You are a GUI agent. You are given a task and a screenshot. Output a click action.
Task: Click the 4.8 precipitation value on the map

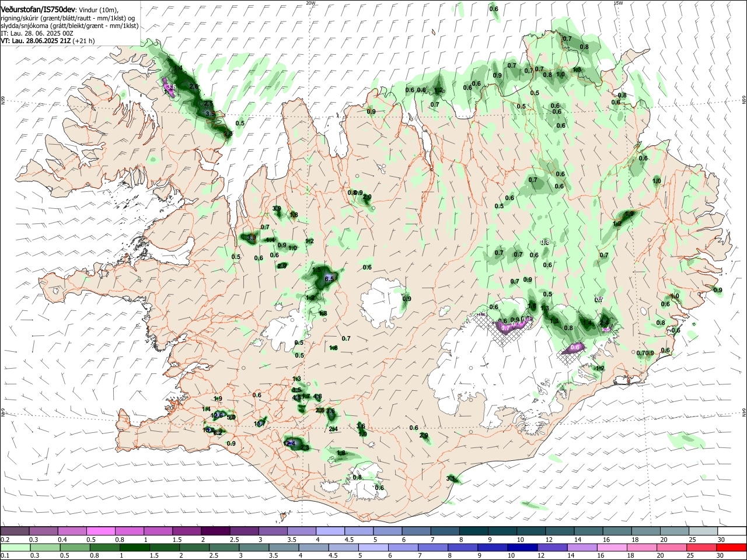317,397
